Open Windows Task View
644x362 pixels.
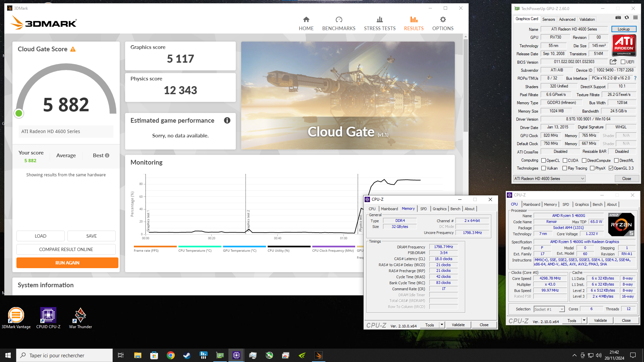point(121,355)
